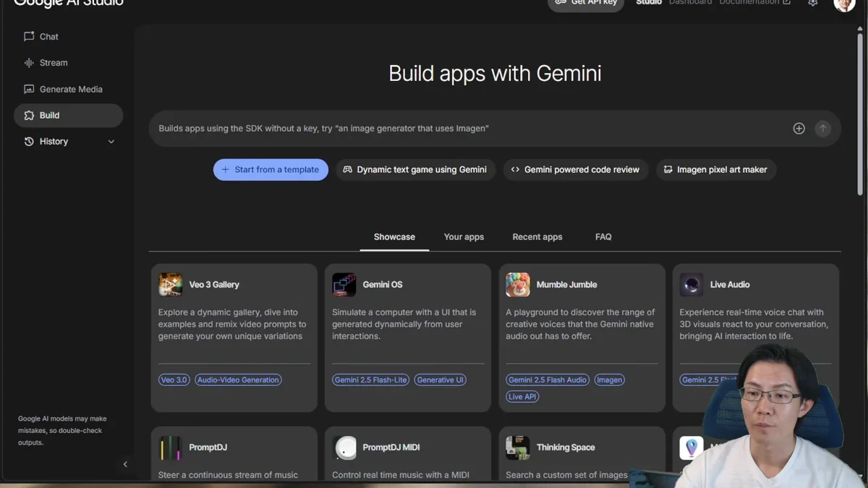Viewport: 868px width, 488px height.
Task: Open the Live Audio app icon
Action: point(692,285)
